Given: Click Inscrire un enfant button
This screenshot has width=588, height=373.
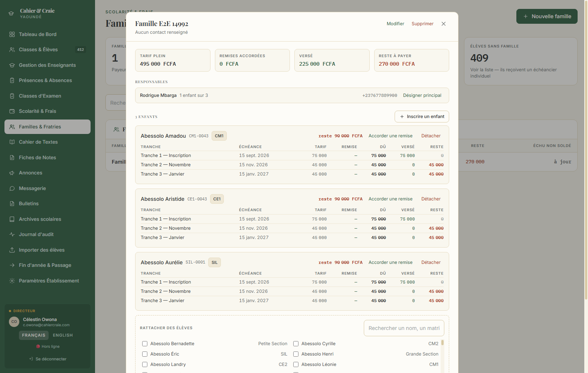Looking at the screenshot, I should 422,117.
